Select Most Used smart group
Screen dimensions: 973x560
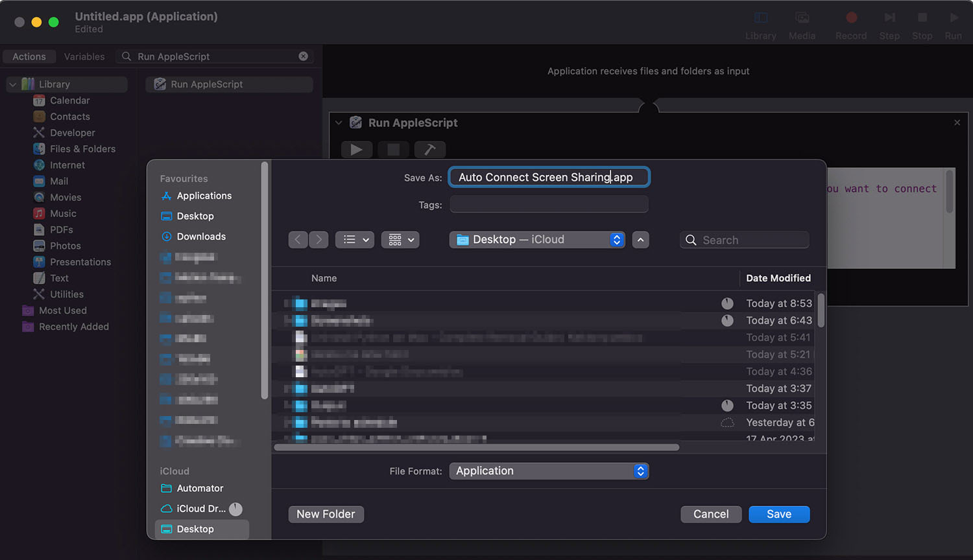coord(62,310)
